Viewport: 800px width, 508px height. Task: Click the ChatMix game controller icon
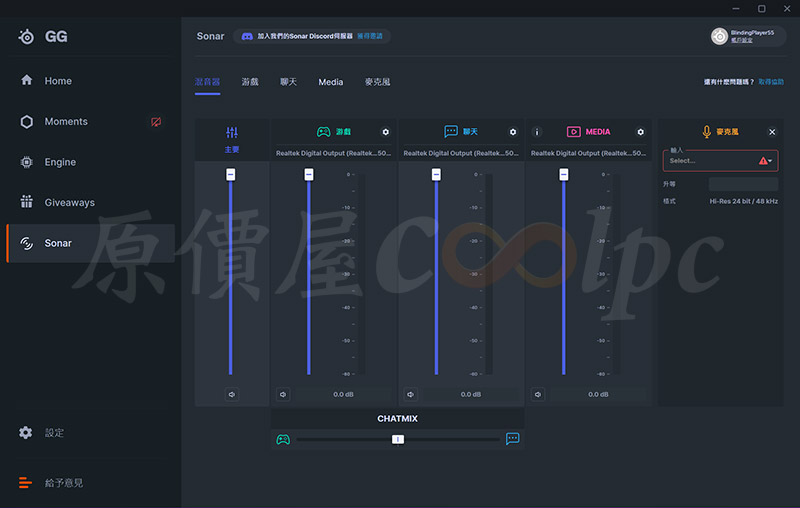pyautogui.click(x=283, y=439)
